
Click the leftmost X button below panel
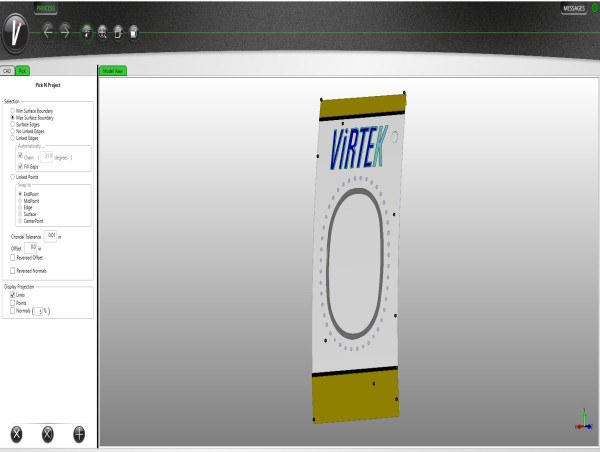click(16, 434)
